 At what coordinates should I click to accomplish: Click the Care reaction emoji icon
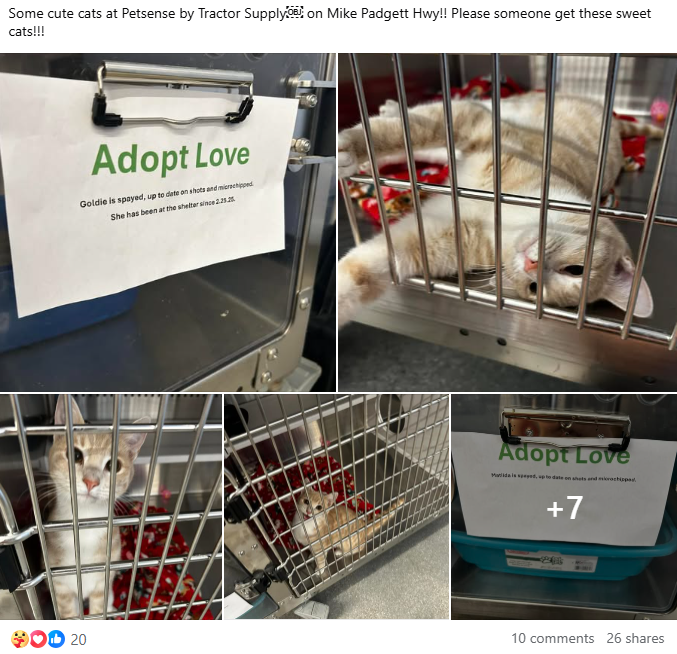point(20,639)
